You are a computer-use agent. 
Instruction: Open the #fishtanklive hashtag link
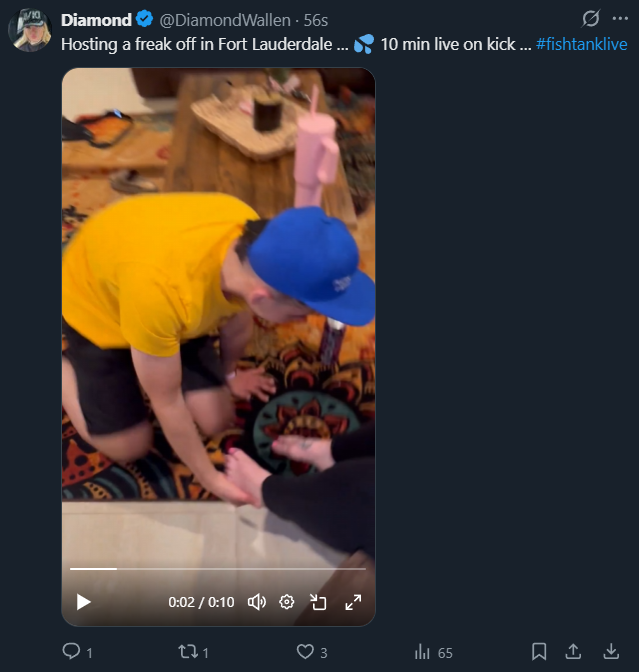(x=581, y=44)
